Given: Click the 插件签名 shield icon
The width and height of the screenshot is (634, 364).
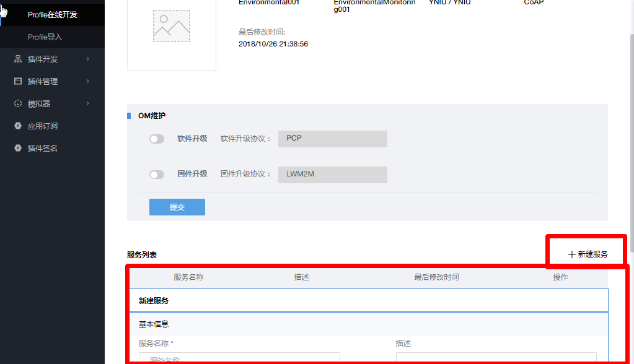Looking at the screenshot, I should [x=17, y=148].
